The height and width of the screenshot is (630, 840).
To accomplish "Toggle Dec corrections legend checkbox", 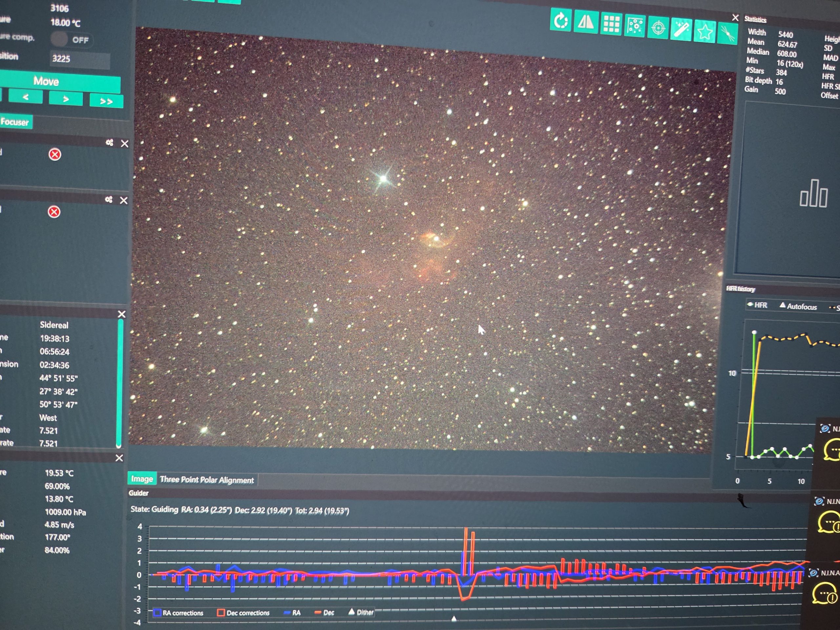I will click(220, 612).
